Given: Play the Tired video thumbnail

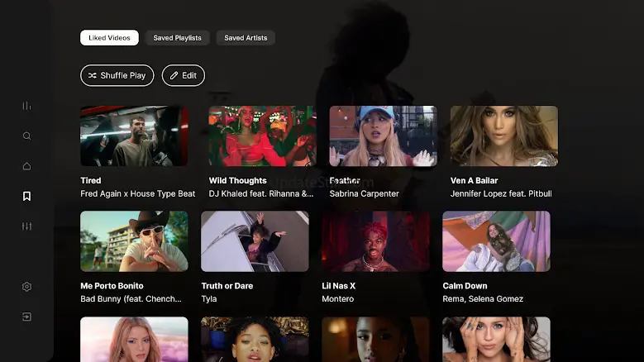Looking at the screenshot, I should (x=134, y=136).
